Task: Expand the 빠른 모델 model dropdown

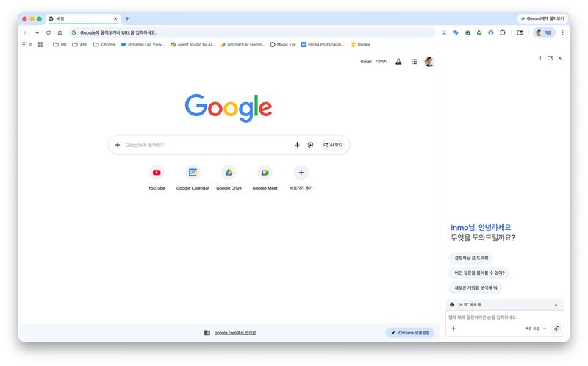Action: coord(536,329)
